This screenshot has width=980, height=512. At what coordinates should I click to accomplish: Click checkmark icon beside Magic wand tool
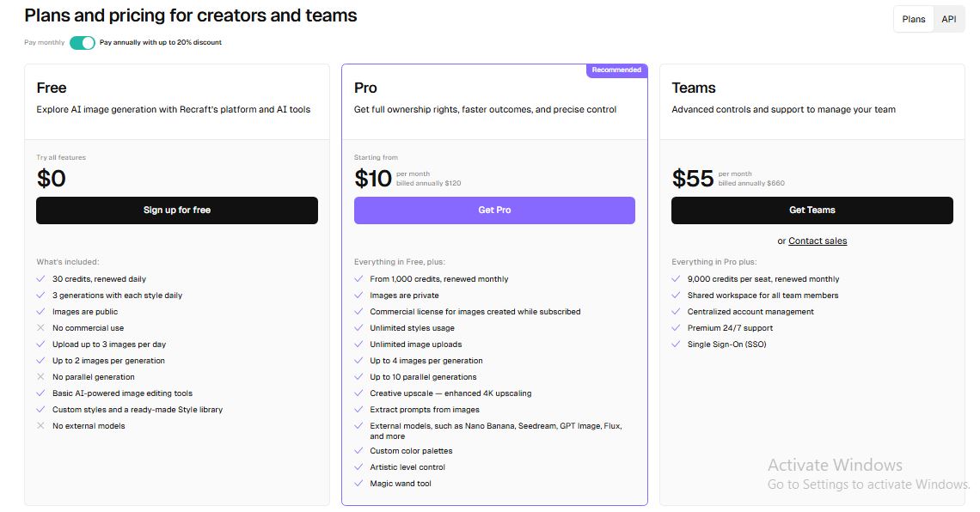pyautogui.click(x=358, y=484)
